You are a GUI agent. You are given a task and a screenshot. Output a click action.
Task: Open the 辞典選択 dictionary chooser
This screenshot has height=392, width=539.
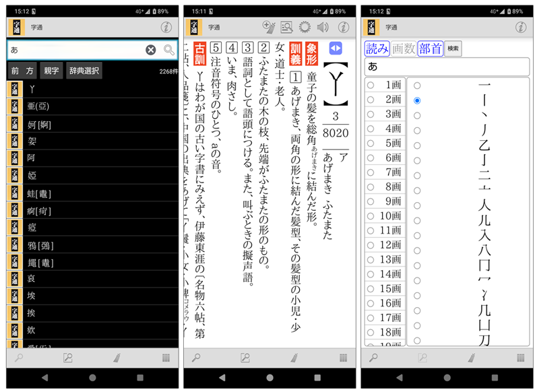coord(84,71)
